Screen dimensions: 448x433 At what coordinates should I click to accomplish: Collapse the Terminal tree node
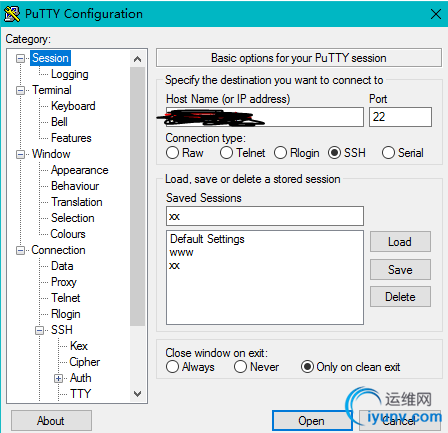pyautogui.click(x=21, y=90)
